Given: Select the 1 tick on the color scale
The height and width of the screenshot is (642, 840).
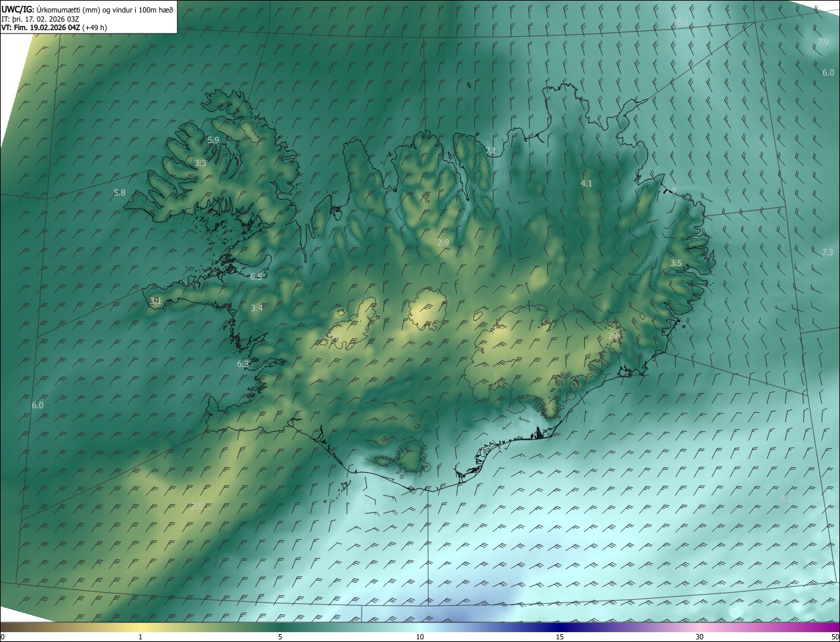Looking at the screenshot, I should click(140, 637).
